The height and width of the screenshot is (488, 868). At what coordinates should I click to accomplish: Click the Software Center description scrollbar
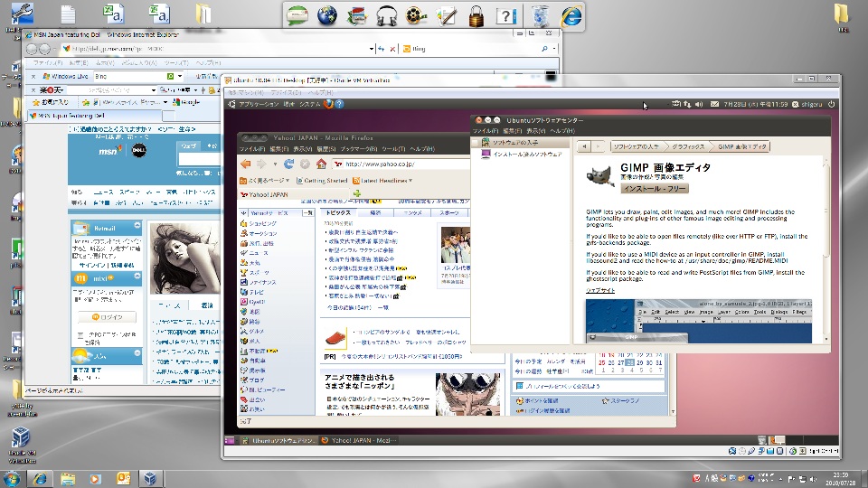(x=826, y=211)
